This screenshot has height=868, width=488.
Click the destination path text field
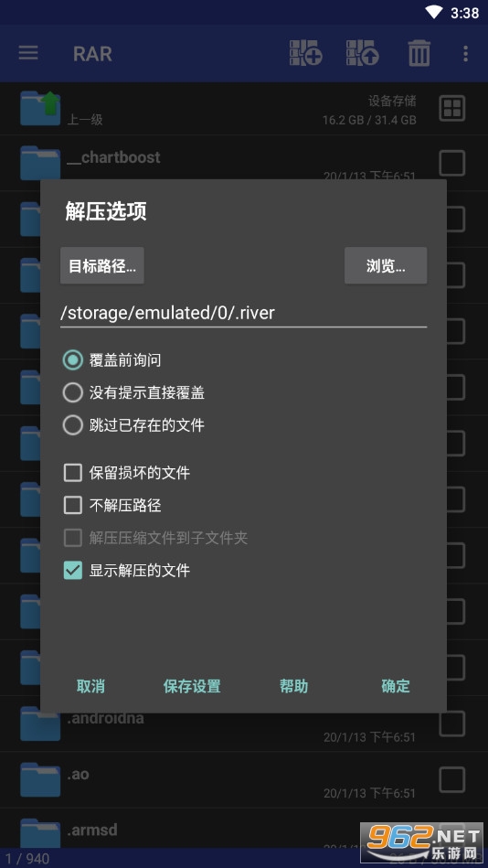click(243, 314)
